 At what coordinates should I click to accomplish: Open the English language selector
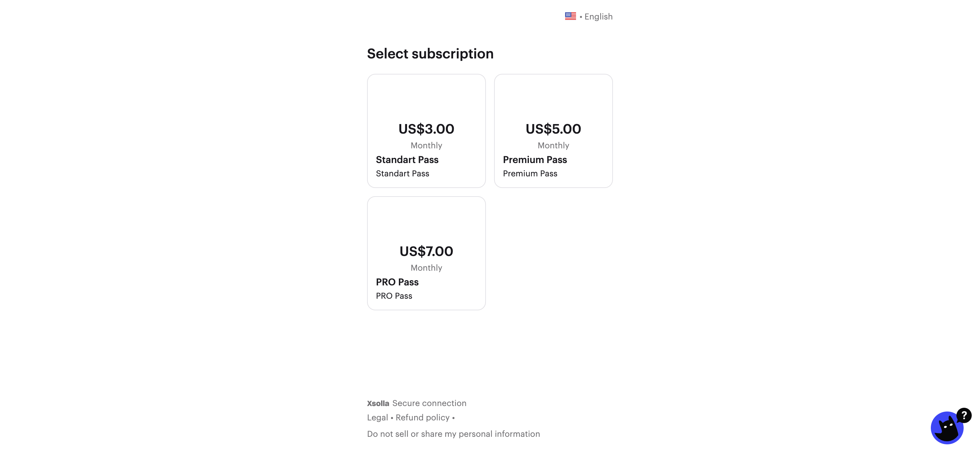click(x=598, y=17)
